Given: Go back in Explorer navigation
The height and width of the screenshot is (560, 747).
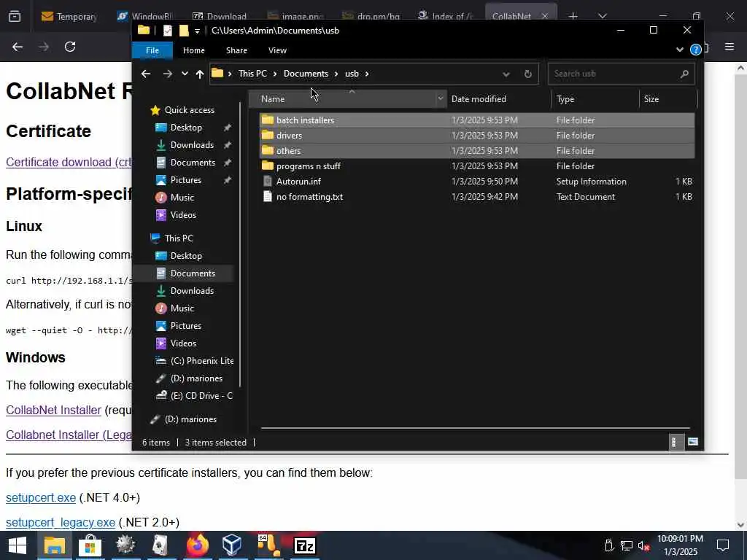Looking at the screenshot, I should click(146, 74).
